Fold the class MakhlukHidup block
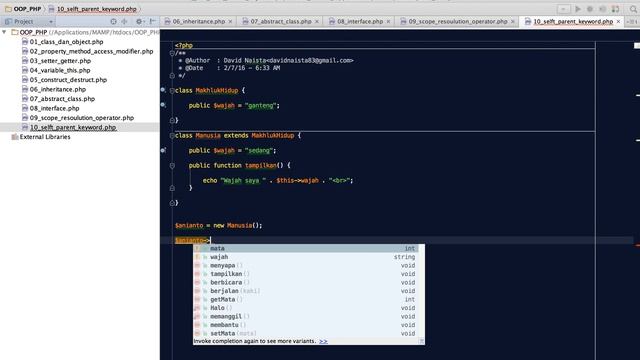Image resolution: width=640 pixels, height=360 pixels. coord(172,90)
